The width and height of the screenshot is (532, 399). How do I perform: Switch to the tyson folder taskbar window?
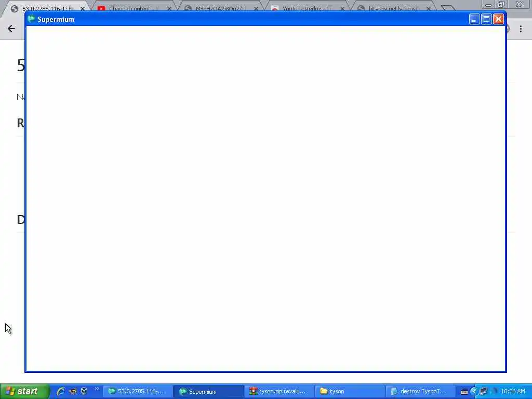[350, 392]
